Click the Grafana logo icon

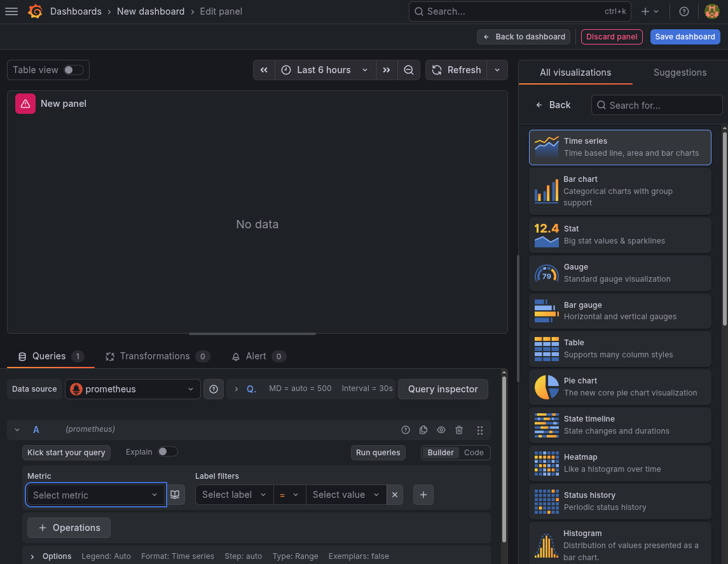pos(36,11)
